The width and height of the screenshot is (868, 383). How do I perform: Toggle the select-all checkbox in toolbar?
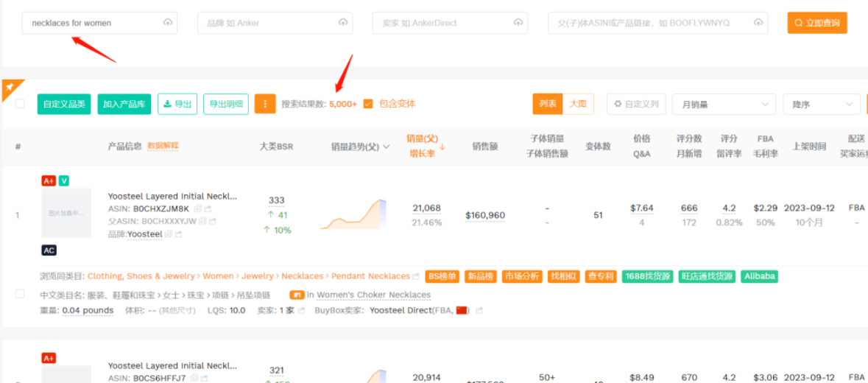tap(20, 104)
